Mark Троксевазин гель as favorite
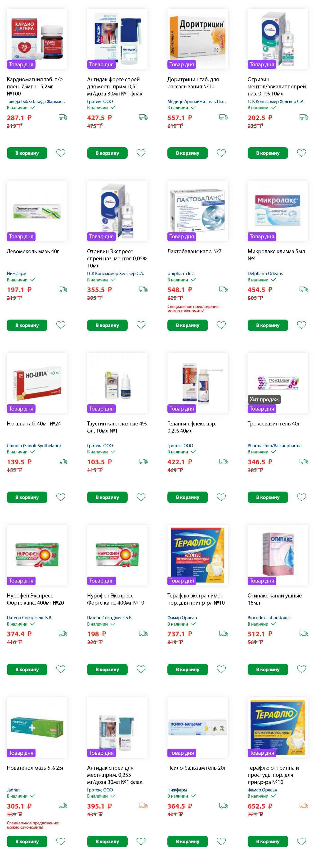This screenshot has width=318, height=868. coord(301,497)
